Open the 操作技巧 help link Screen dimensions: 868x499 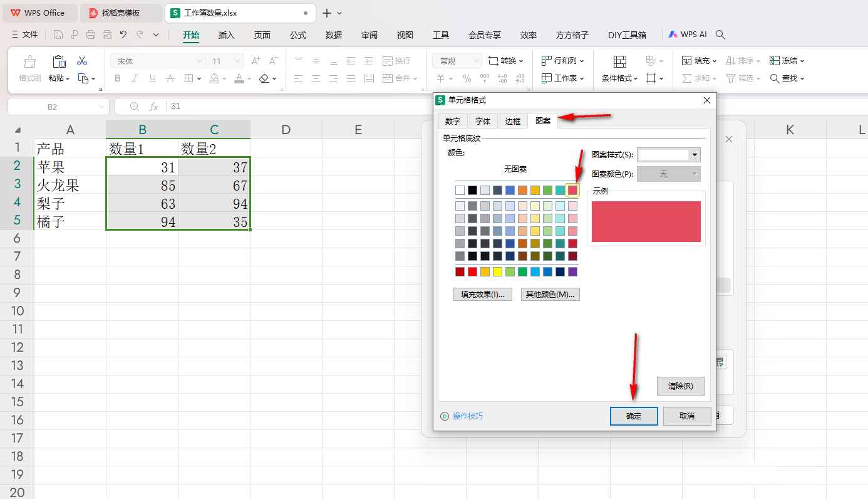pyautogui.click(x=462, y=416)
